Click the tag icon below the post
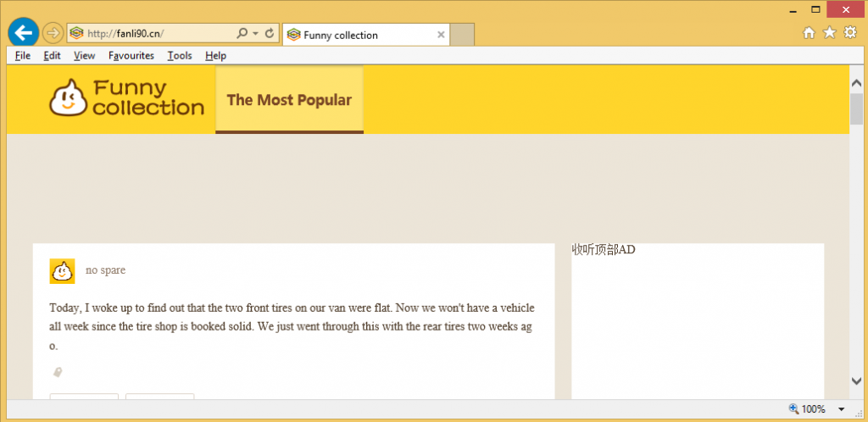The height and width of the screenshot is (422, 868). tap(58, 372)
